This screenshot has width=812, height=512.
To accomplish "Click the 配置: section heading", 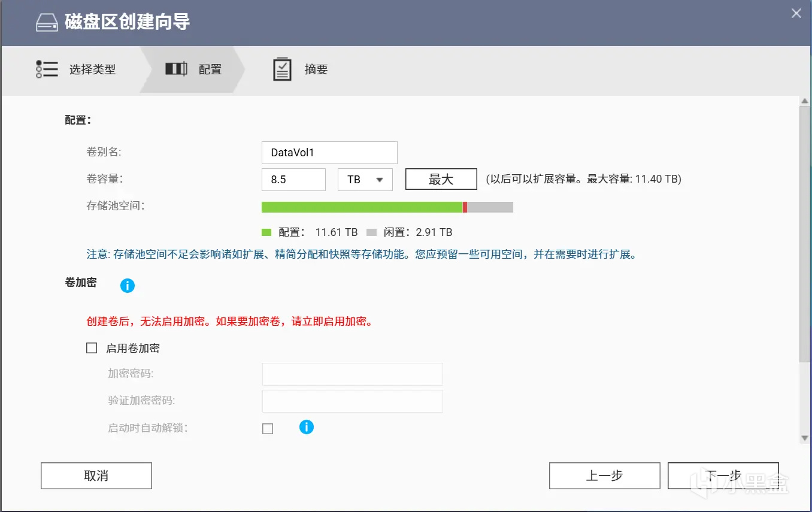I will (x=78, y=120).
